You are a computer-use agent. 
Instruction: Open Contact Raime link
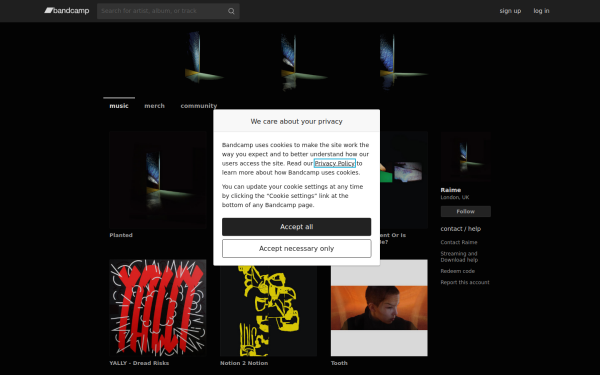click(459, 242)
